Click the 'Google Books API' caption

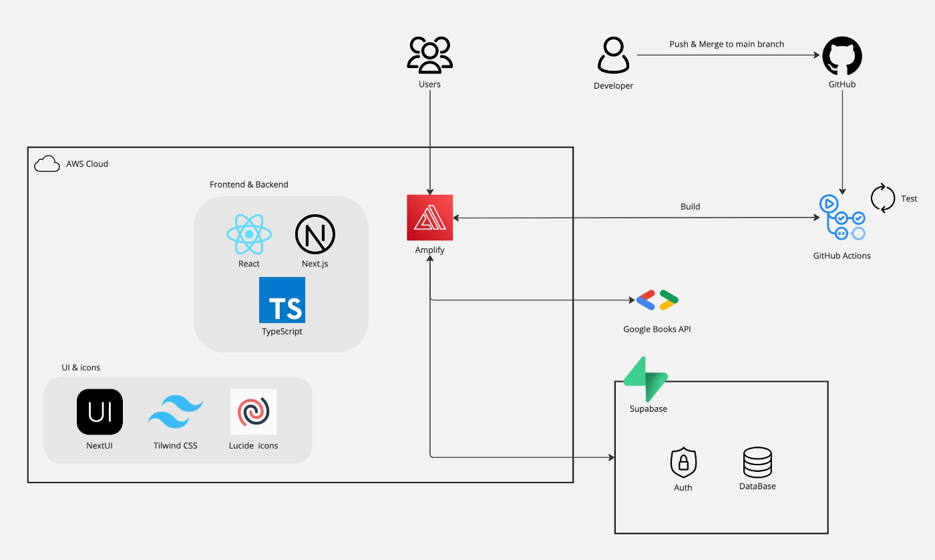[657, 329]
